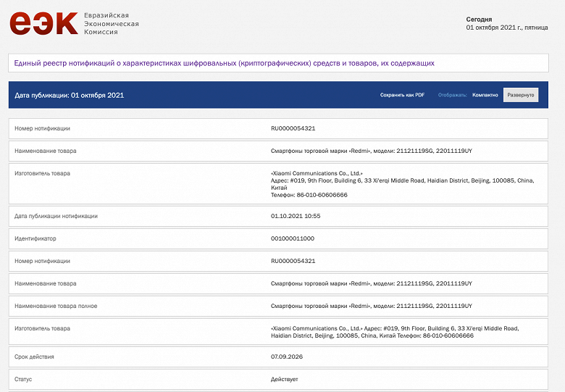Click the 'Дата публикации: 01 октября 2021' heading
Viewport: 565px width, 392px height.
coord(70,95)
